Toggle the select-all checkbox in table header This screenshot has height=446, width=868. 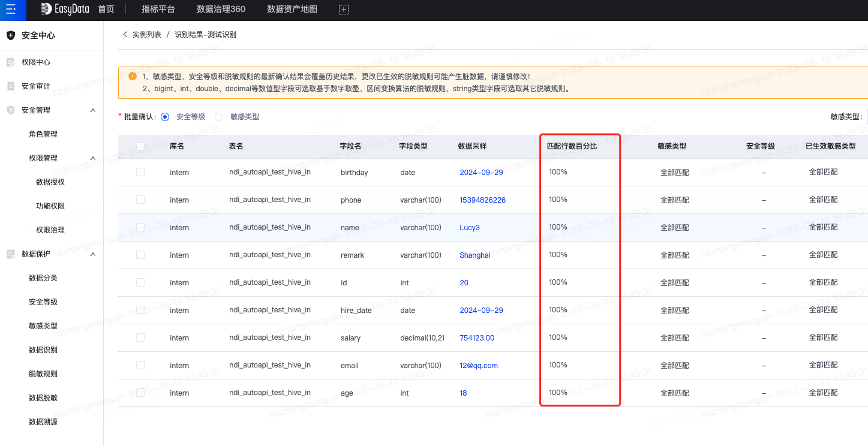[140, 146]
